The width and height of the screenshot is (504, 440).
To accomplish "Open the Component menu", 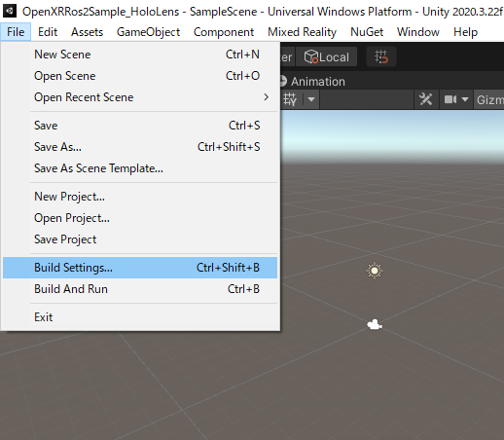I will pyautogui.click(x=224, y=32).
